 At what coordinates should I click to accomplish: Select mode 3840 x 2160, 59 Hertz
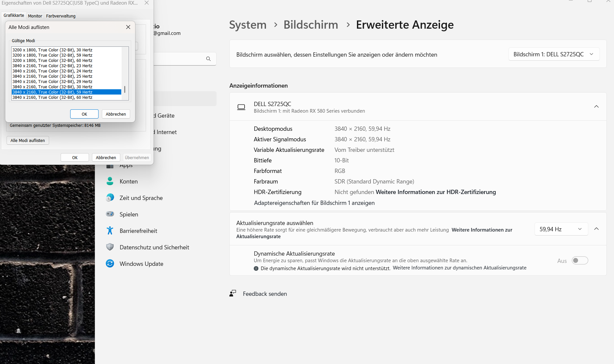[67, 92]
